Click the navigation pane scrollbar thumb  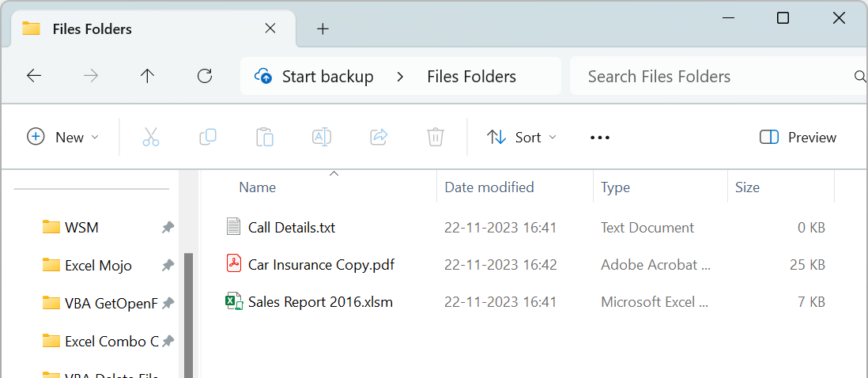point(188,316)
